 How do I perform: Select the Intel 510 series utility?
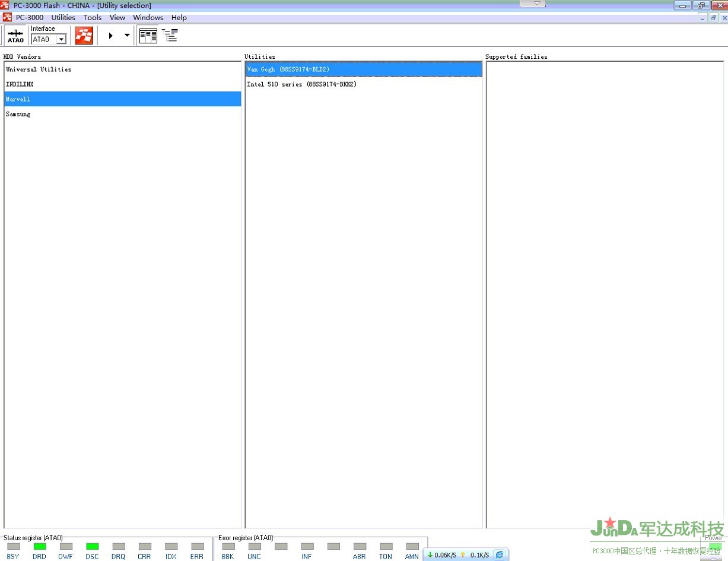301,84
